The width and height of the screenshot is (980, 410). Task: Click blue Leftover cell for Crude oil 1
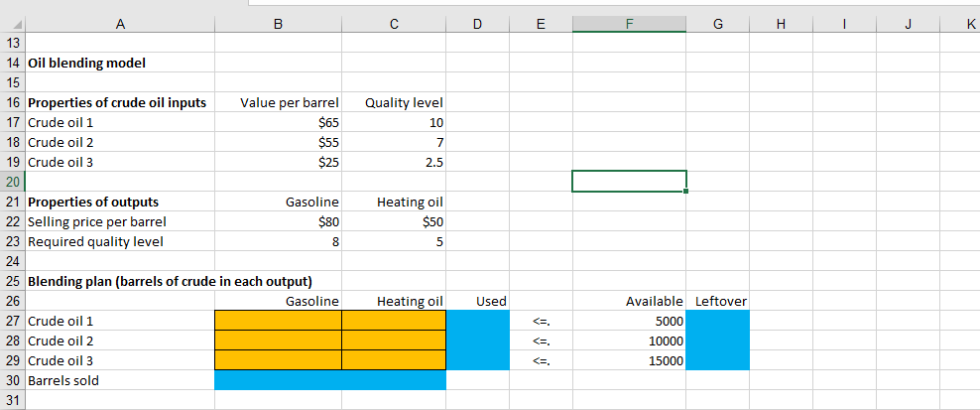(x=717, y=321)
